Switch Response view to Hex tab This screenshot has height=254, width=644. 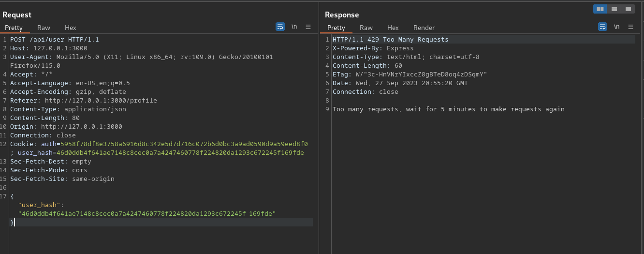[393, 28]
